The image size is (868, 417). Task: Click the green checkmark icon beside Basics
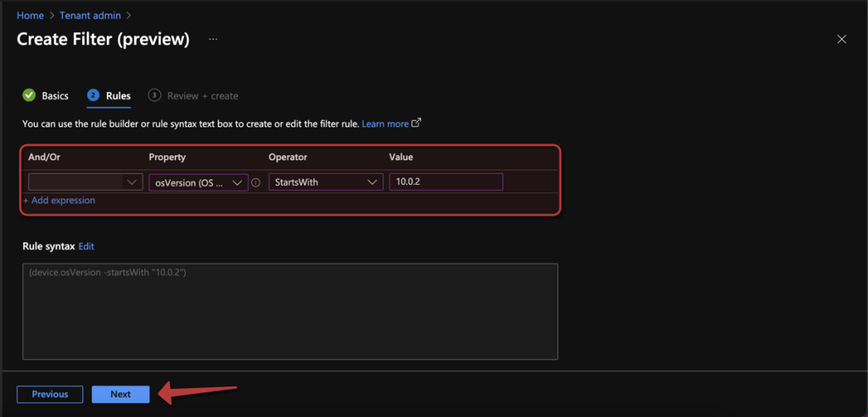(29, 96)
